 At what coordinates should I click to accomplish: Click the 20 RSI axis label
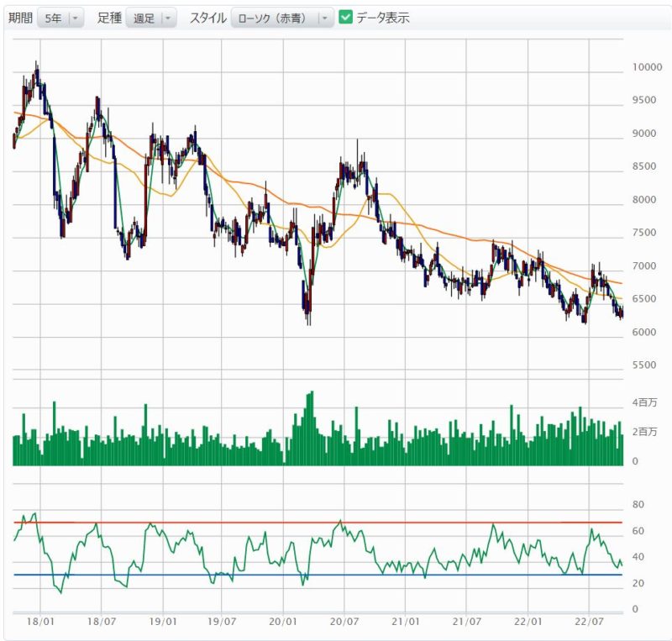click(638, 583)
